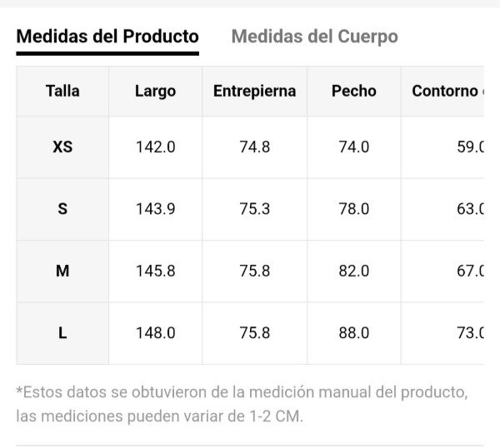Select the XS size row label
Screen dimensions: 500x448
[62, 147]
